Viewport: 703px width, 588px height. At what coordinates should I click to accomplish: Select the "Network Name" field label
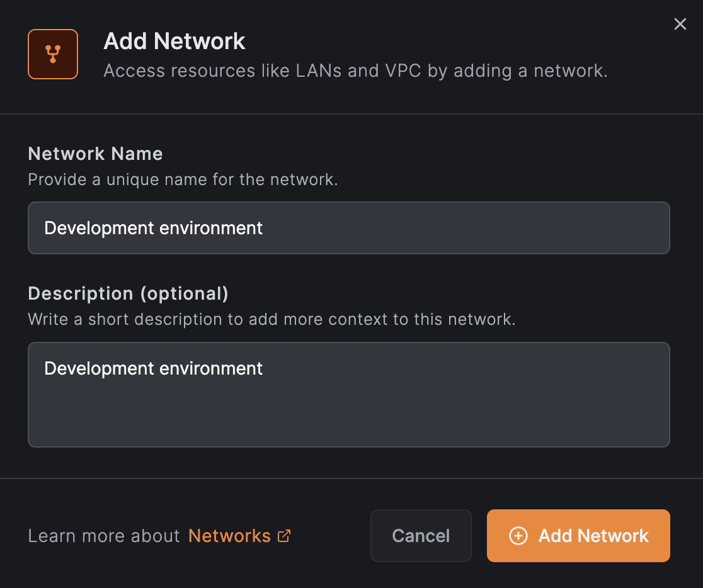pos(96,154)
